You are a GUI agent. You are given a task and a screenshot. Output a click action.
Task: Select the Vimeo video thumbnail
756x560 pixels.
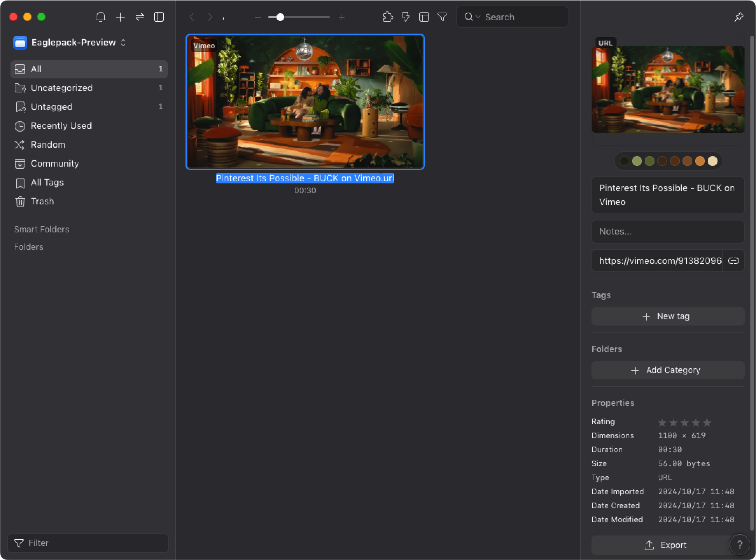coord(305,102)
